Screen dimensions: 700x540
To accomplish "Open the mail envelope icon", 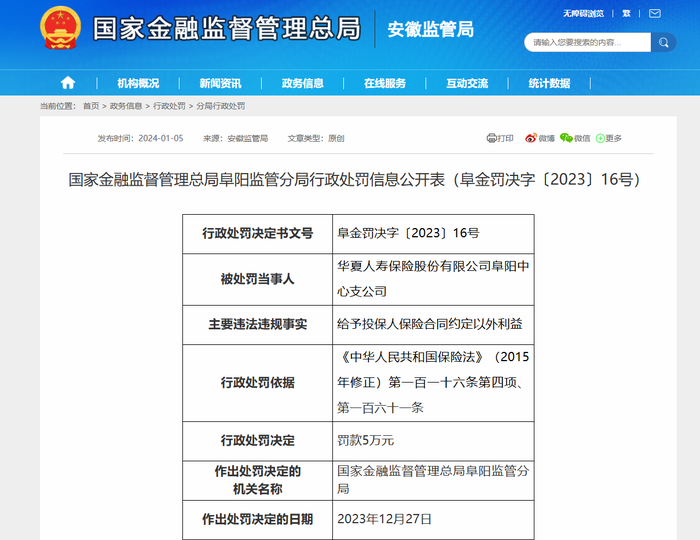I will point(655,13).
